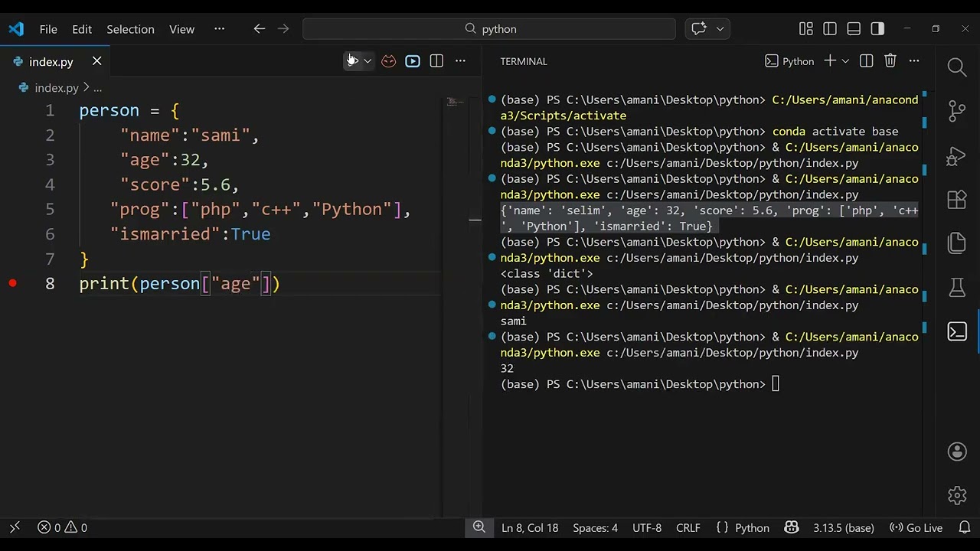Toggle the secondary side bar visibility
Image resolution: width=980 pixels, height=551 pixels.
point(877,29)
